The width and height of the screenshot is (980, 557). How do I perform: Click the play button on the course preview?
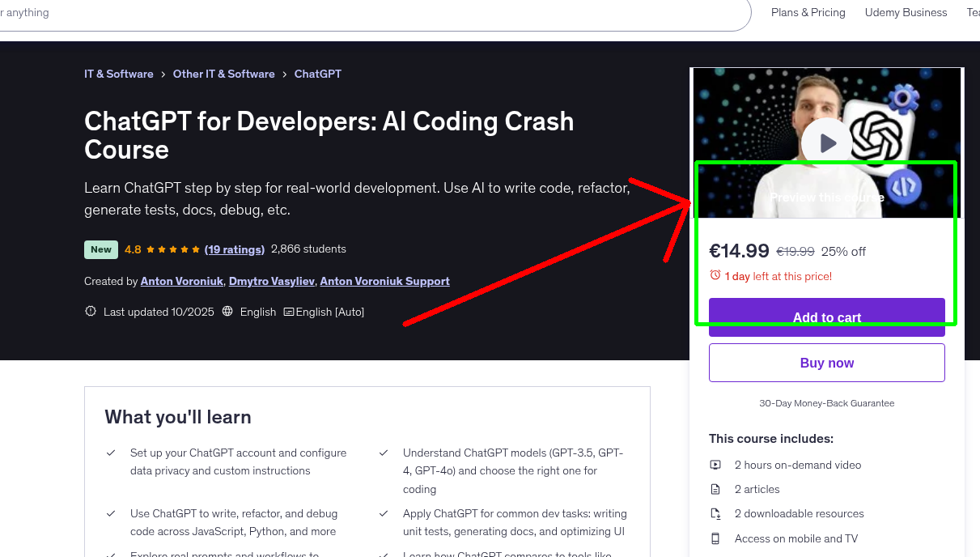(x=826, y=142)
